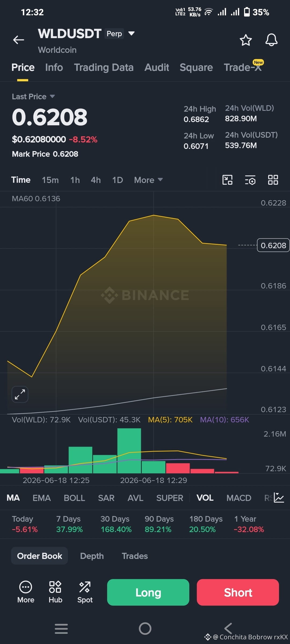Image resolution: width=290 pixels, height=644 pixels.
Task: Show the Trades view
Action: tap(135, 556)
